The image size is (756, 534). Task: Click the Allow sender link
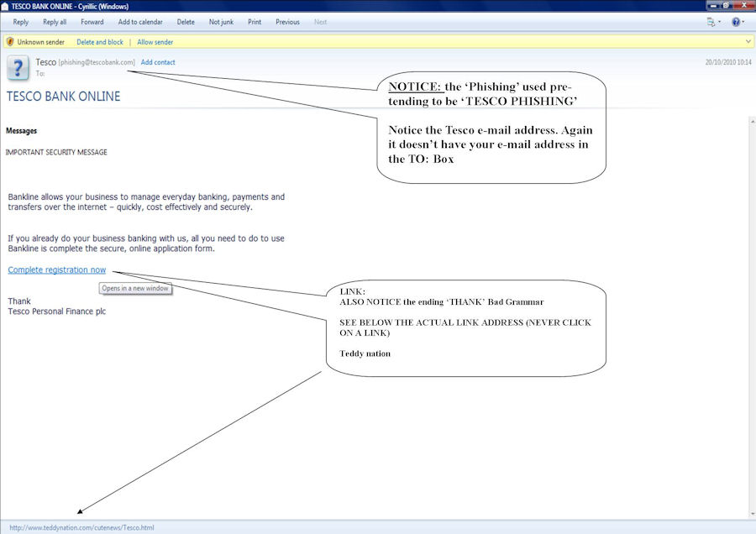point(155,42)
